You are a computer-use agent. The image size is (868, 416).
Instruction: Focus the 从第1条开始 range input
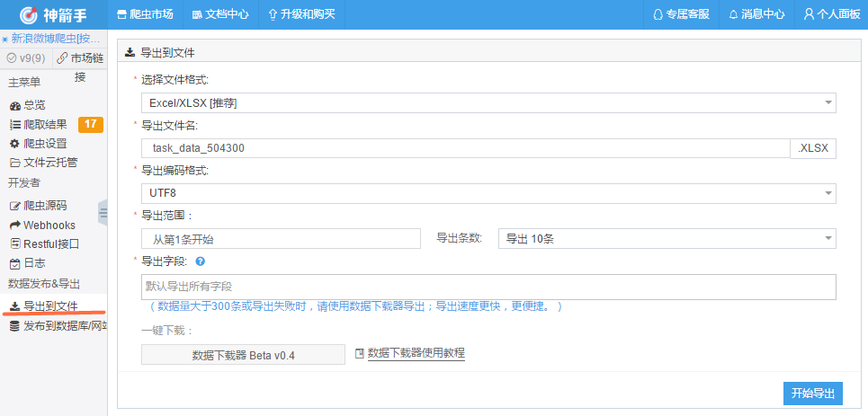click(x=281, y=238)
